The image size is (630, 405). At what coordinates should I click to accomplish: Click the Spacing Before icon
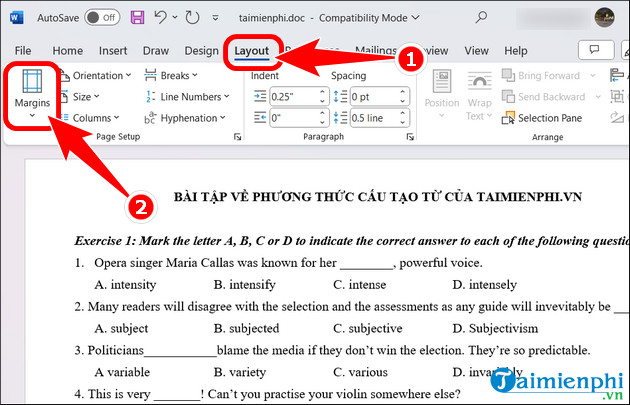pos(340,96)
